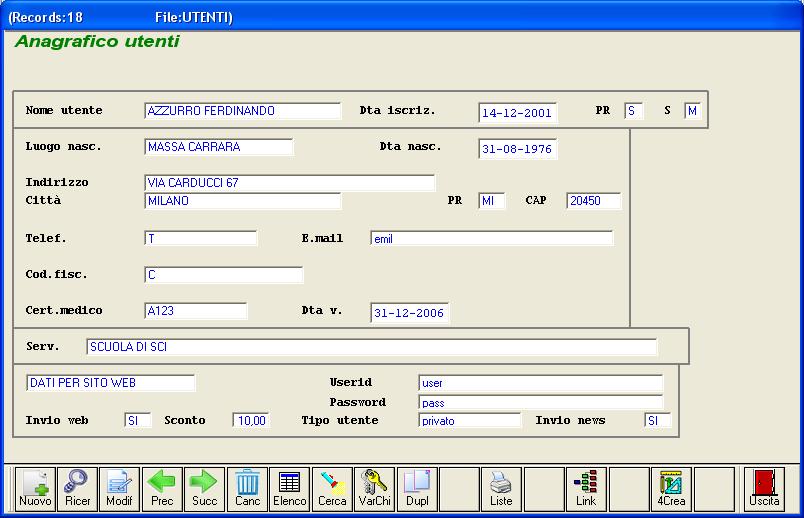The width and height of the screenshot is (804, 518).
Task: Click the Nuovo new record icon
Action: [x=35, y=489]
